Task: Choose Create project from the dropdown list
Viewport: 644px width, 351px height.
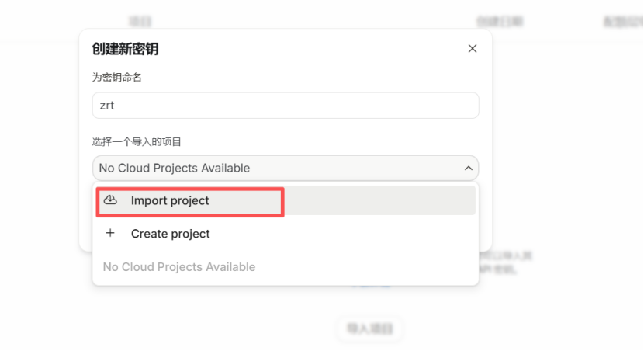Action: (x=170, y=234)
